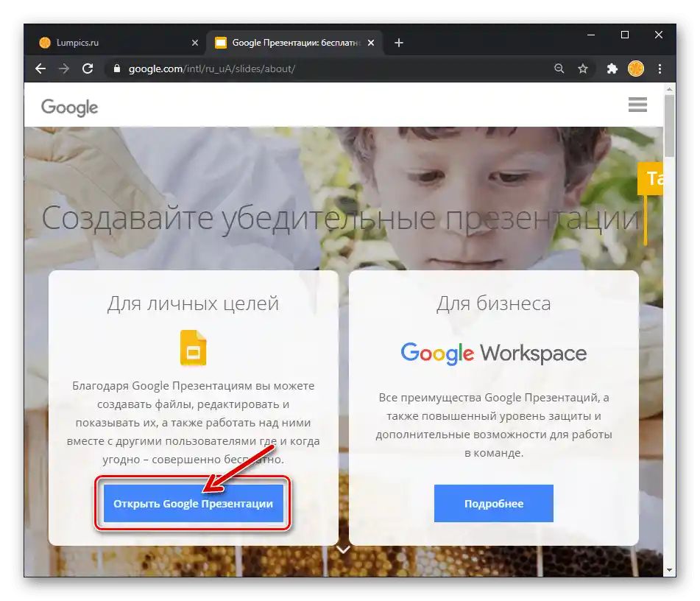Click the down chevron below cards

[343, 549]
